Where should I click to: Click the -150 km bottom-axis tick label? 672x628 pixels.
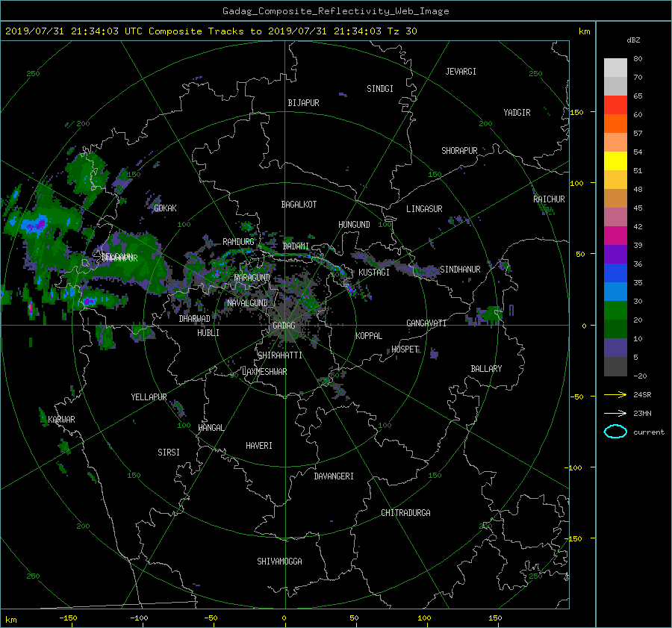[68, 618]
